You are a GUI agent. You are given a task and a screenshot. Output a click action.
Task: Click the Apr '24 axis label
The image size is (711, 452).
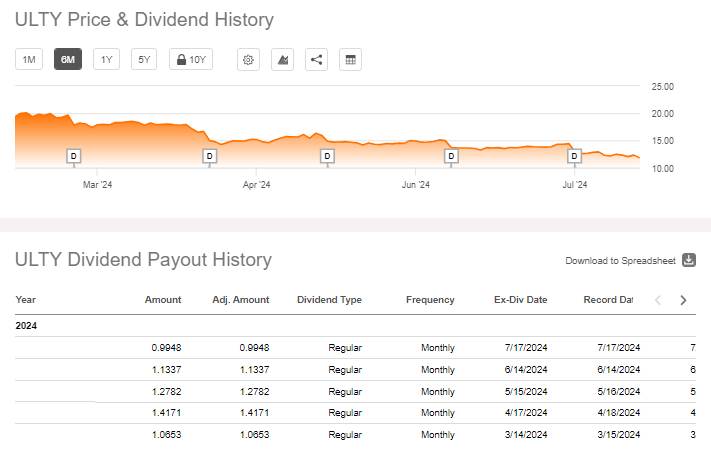256,185
